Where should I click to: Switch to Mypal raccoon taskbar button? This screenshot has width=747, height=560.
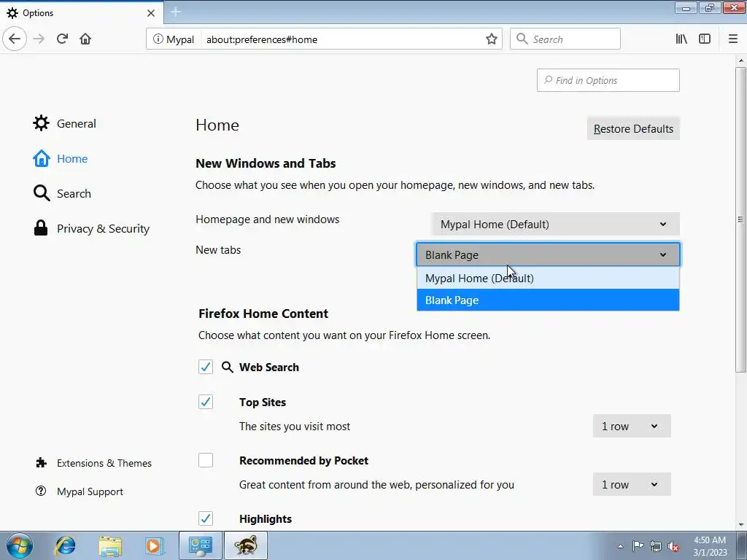tap(246, 545)
